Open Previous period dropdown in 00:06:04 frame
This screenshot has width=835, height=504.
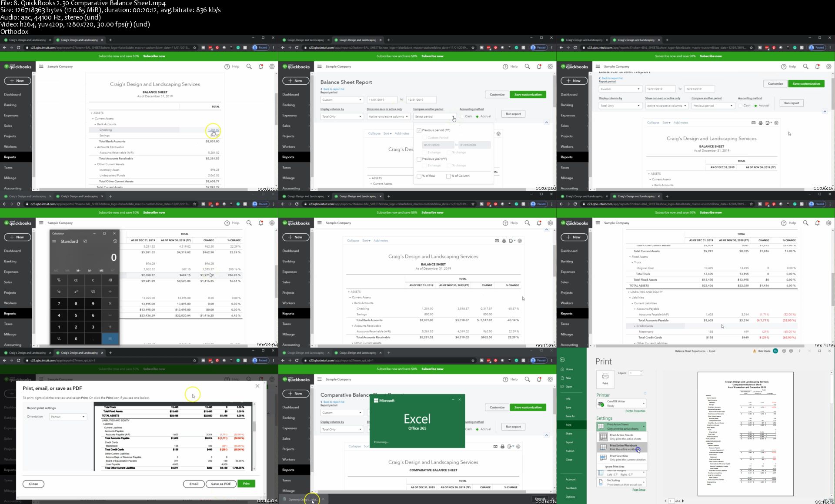tap(713, 106)
